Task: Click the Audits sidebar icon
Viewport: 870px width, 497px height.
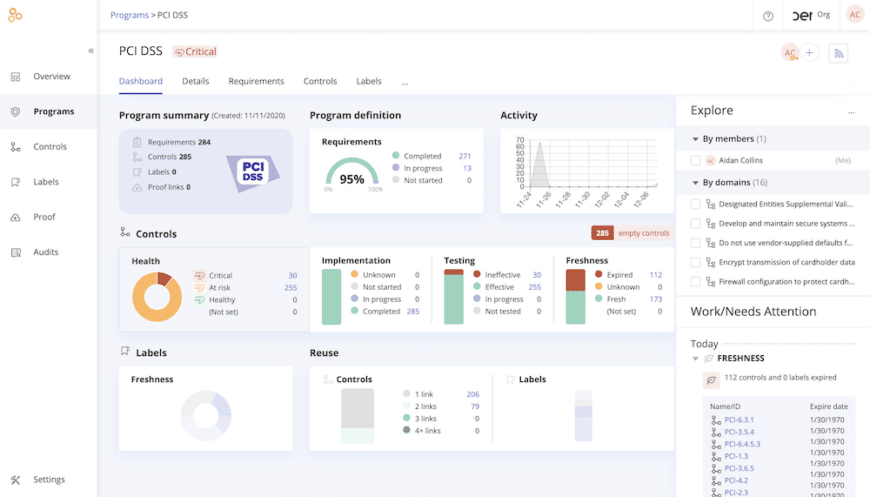Action: pos(15,253)
